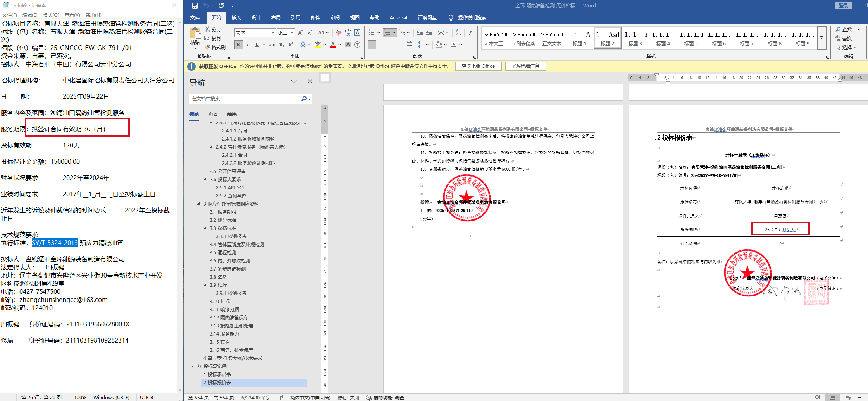The image size is (868, 401).
Task: Click the subscript icon
Action: 282,45
